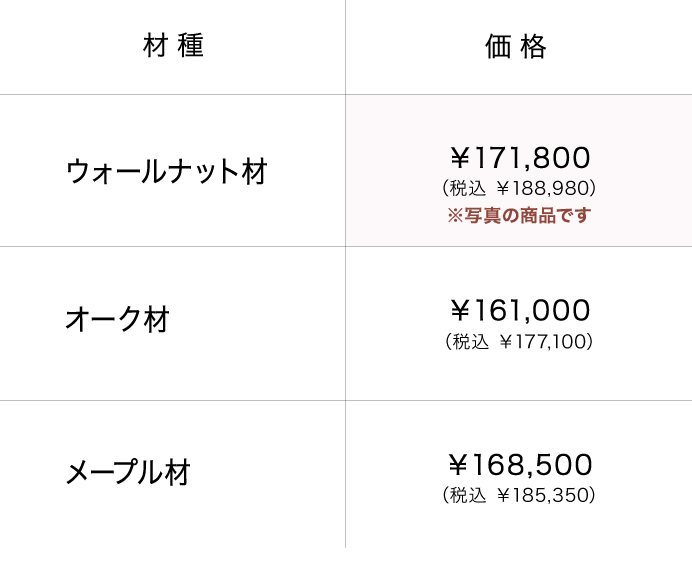
Task: Click the ¥171,800 walnut price
Action: coord(519,158)
